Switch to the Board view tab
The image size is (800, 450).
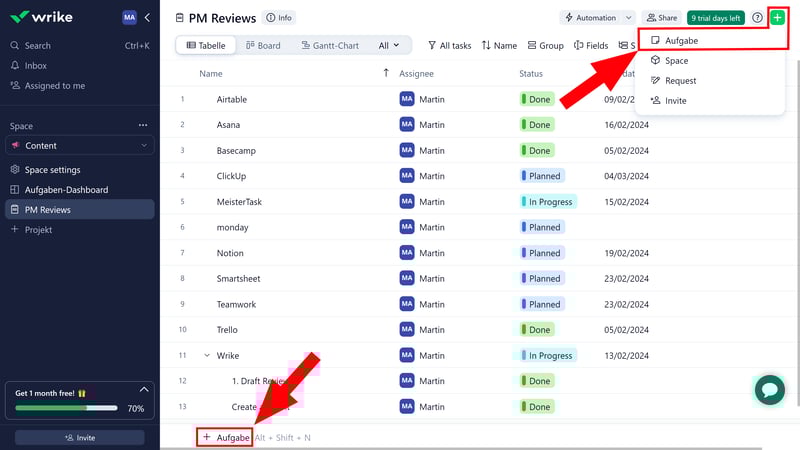(x=263, y=45)
